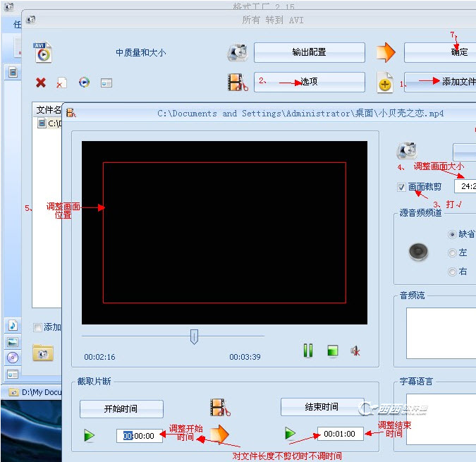Viewport: 476px width, 462px height.
Task: Play from end time green arrow
Action: (291, 433)
